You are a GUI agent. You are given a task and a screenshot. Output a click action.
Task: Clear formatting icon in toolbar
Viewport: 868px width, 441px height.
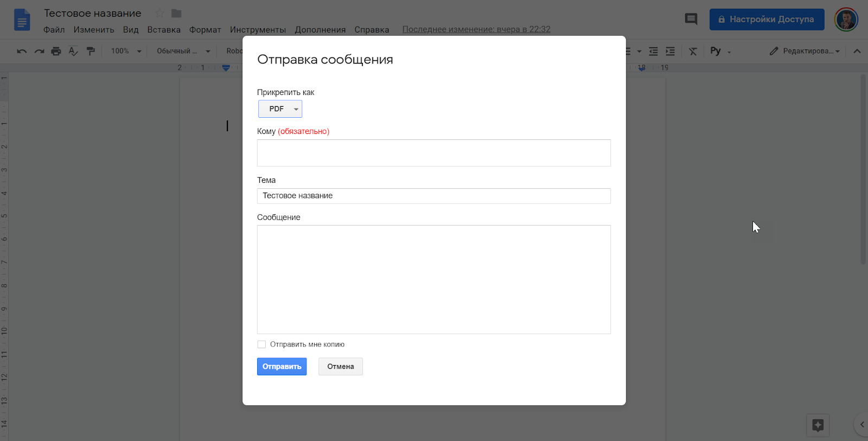coord(693,51)
